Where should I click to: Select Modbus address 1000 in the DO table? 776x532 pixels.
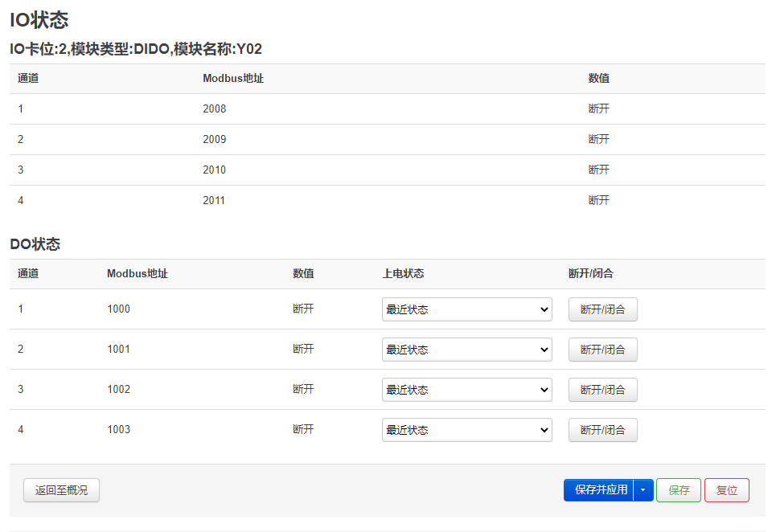tap(119, 309)
